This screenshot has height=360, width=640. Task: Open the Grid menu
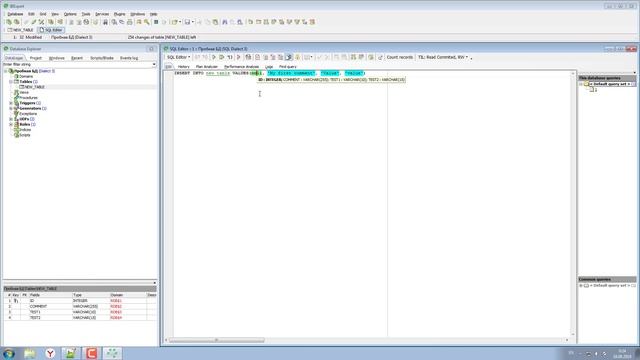tap(43, 14)
